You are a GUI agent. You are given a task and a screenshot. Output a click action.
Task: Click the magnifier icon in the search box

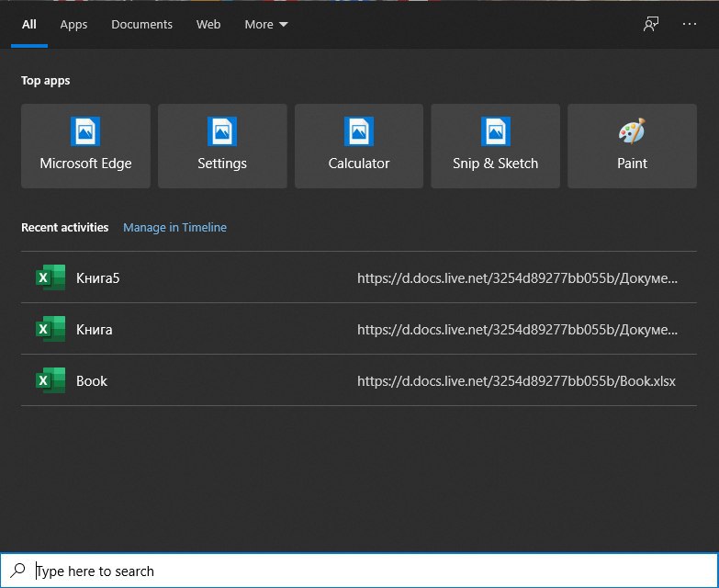click(x=18, y=571)
